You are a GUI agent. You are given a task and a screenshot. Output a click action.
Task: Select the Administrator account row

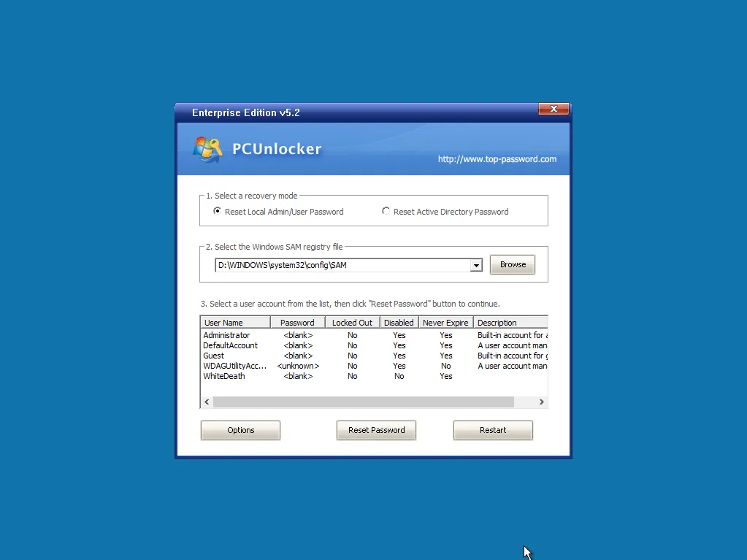click(375, 335)
